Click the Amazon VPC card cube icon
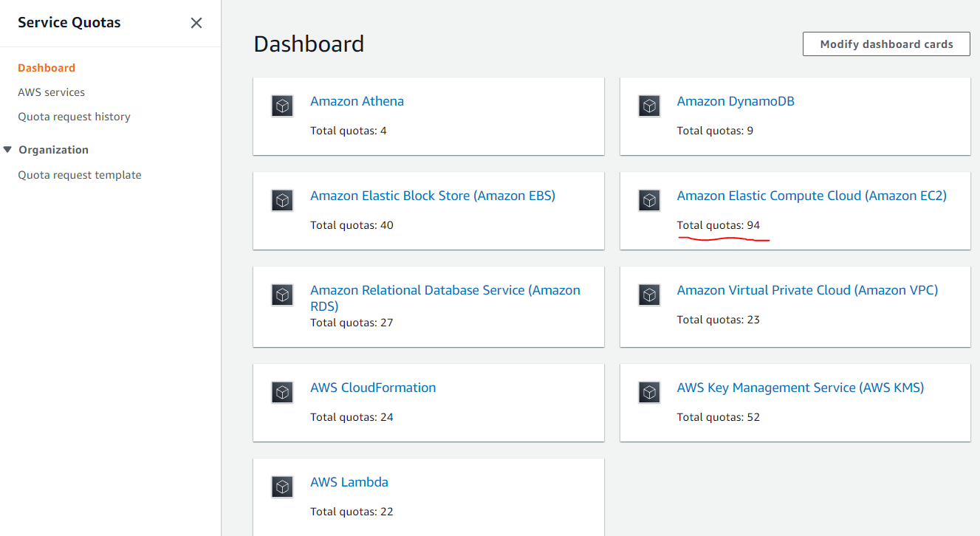Screen dimensions: 980x536 (x=649, y=295)
